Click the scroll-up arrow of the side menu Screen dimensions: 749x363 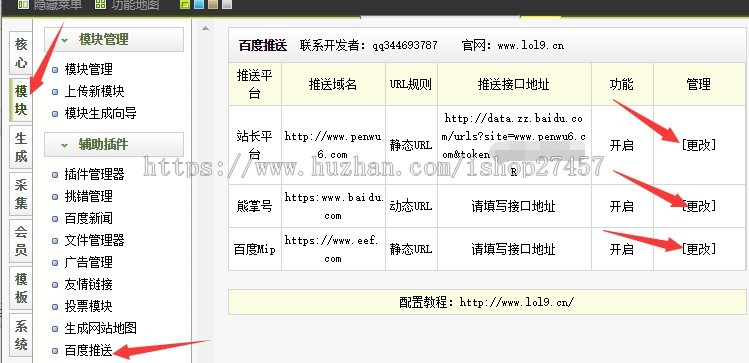(x=205, y=29)
